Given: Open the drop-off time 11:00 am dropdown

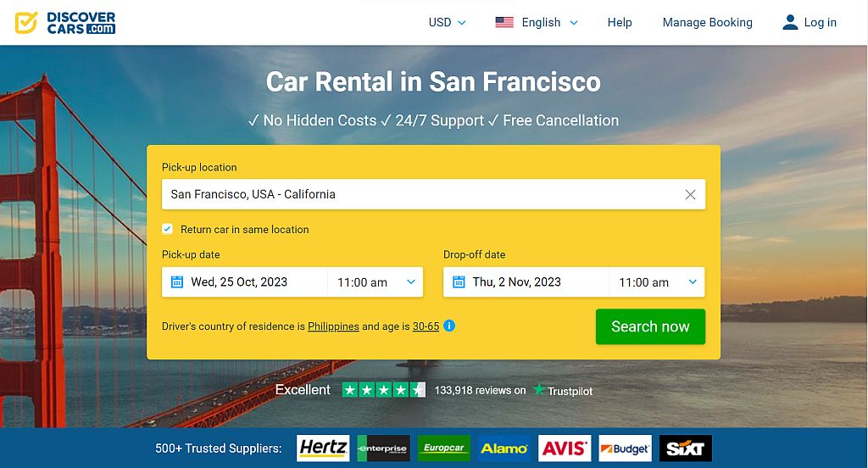Looking at the screenshot, I should [x=657, y=282].
